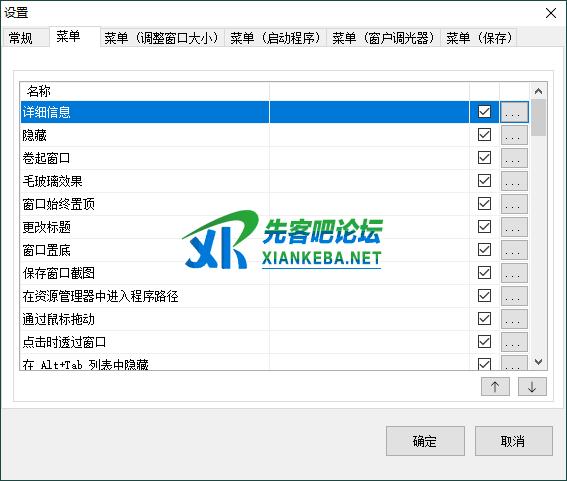567x481 pixels.
Task: Click the move-up arrow button
Action: (x=495, y=387)
